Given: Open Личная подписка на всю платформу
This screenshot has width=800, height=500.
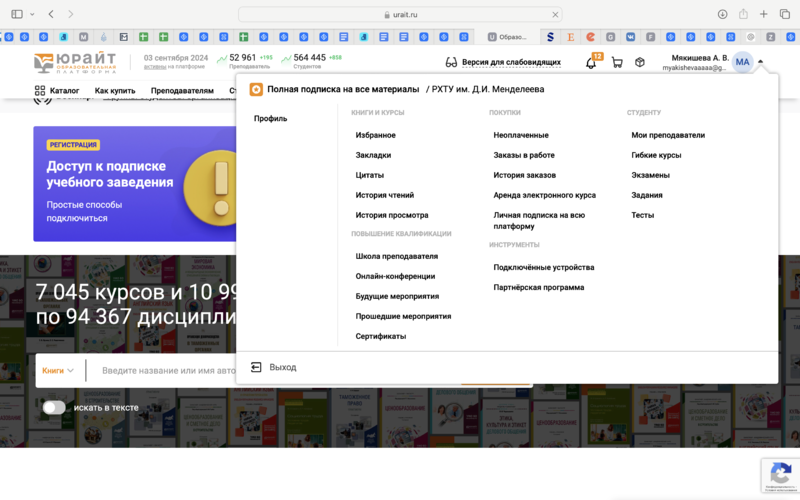Looking at the screenshot, I should (x=539, y=220).
